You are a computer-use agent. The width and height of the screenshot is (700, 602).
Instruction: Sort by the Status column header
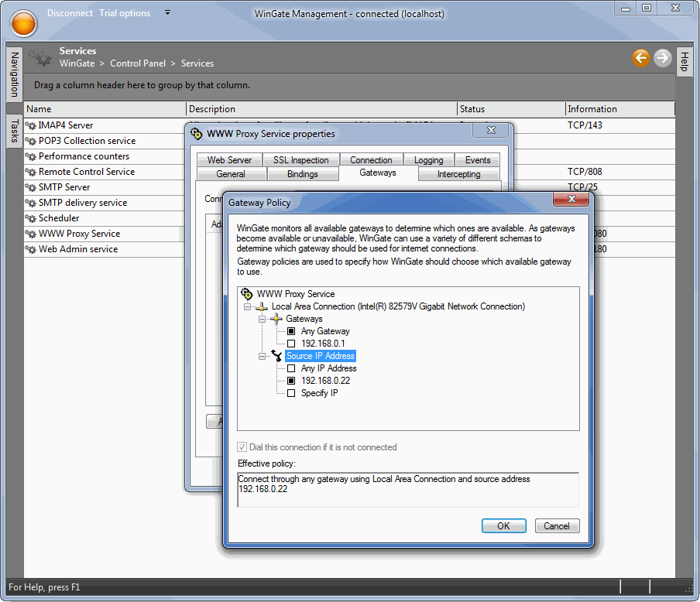pos(512,109)
